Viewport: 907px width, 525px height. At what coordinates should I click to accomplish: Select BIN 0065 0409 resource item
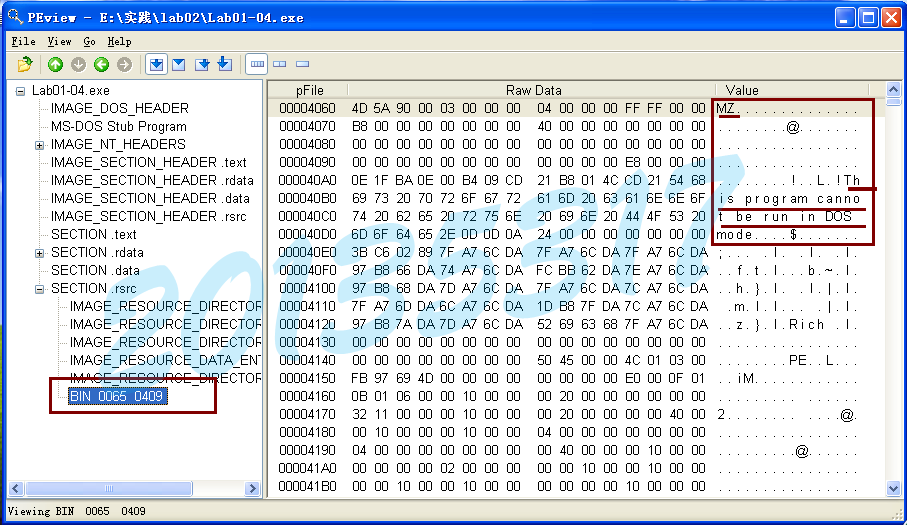tap(117, 396)
